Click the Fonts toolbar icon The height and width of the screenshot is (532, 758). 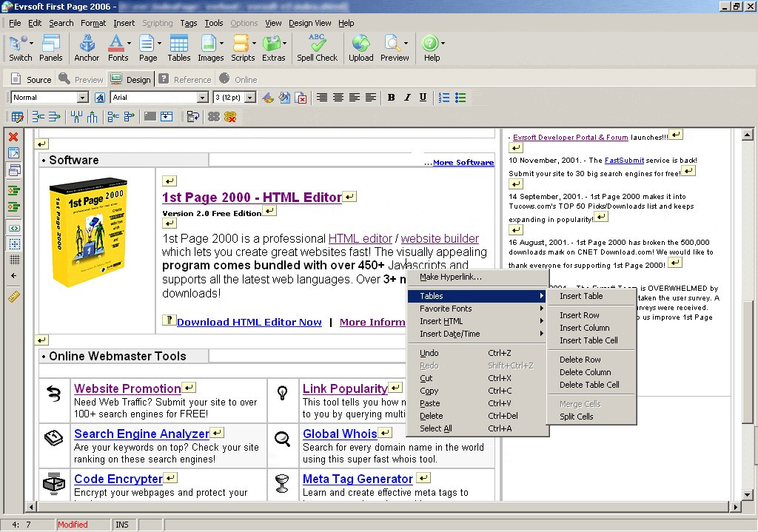coord(115,44)
